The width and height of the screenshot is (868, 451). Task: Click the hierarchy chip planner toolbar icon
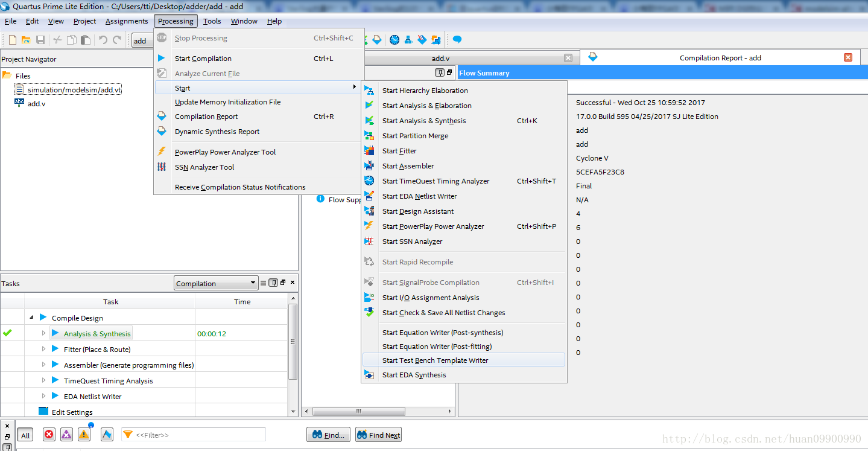tap(408, 40)
